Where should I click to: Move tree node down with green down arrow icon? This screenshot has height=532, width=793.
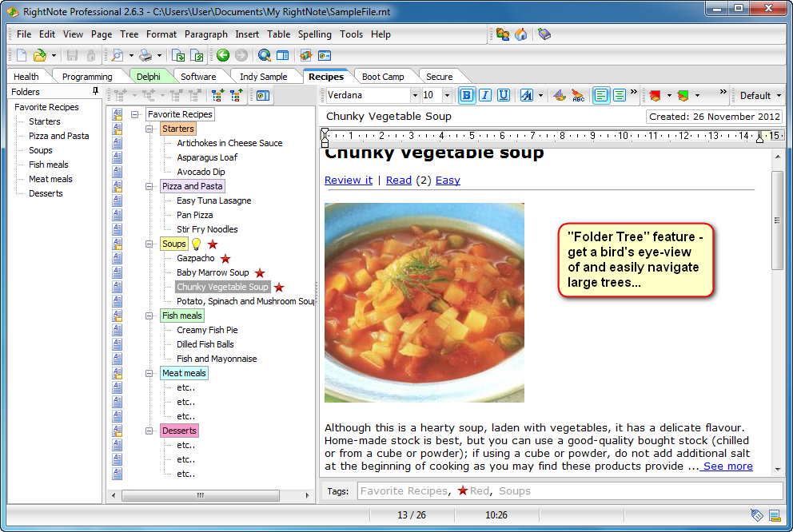pos(218,95)
